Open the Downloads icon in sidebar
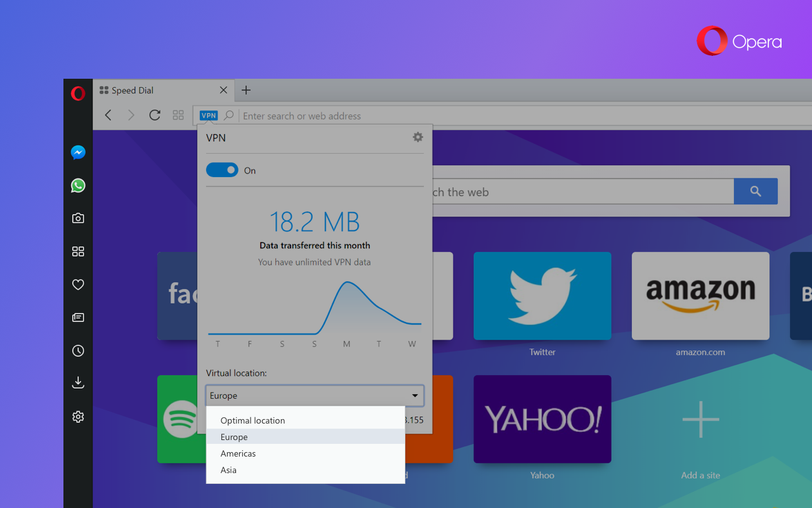The image size is (812, 508). point(78,383)
